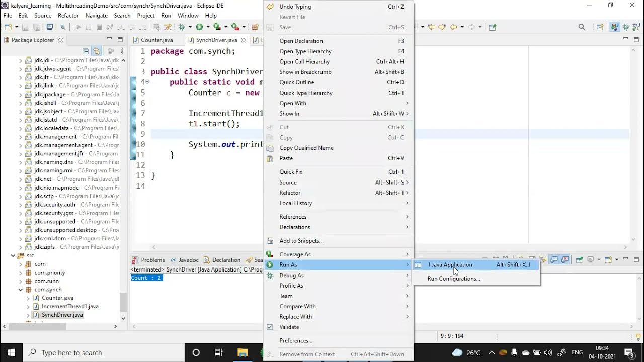Viewport: 644px width, 362px height.
Task: Click the Cortana circle on the taskbar
Action: (196, 352)
